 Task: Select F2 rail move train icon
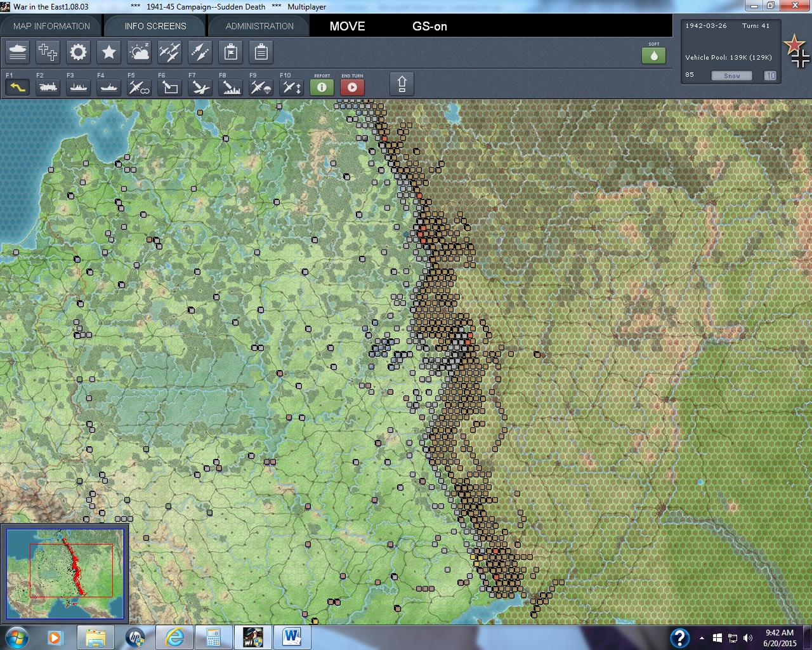pos(48,86)
